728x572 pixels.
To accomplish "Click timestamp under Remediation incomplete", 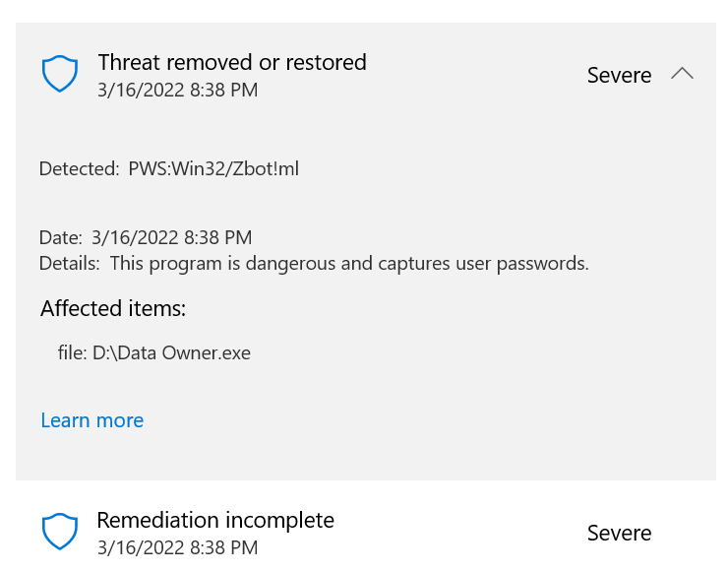I will point(178,547).
